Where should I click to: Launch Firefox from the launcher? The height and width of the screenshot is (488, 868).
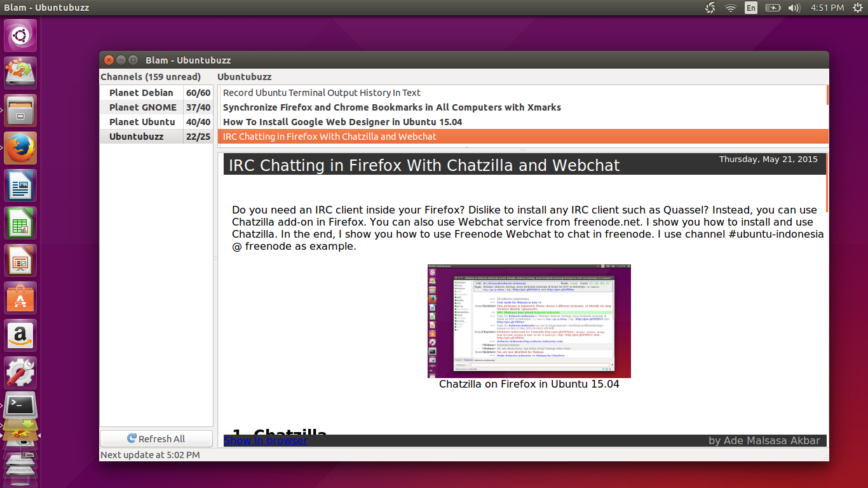[x=21, y=148]
